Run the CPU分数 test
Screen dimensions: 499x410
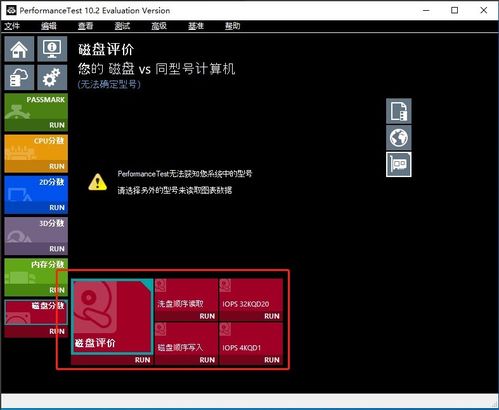click(57, 167)
